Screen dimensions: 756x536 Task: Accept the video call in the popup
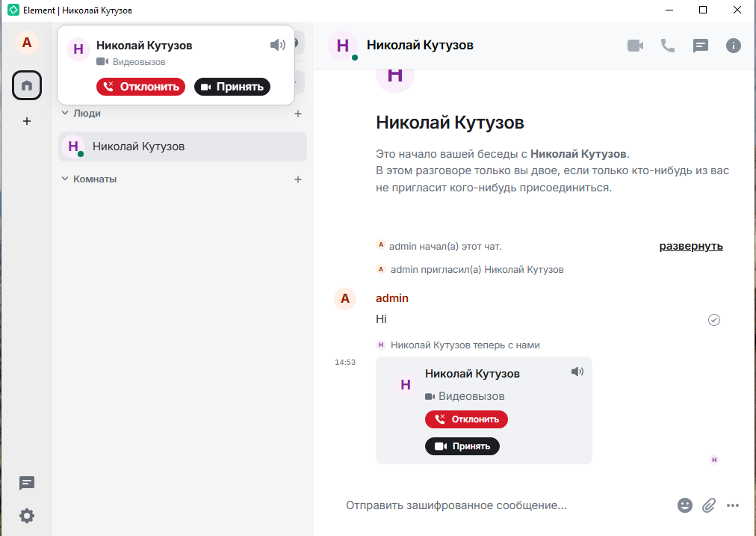pyautogui.click(x=232, y=87)
